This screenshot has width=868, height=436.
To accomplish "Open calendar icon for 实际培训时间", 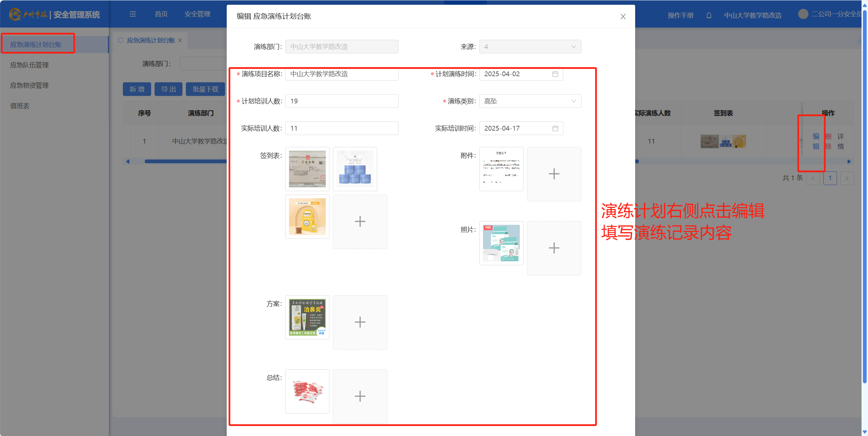I will pos(555,128).
